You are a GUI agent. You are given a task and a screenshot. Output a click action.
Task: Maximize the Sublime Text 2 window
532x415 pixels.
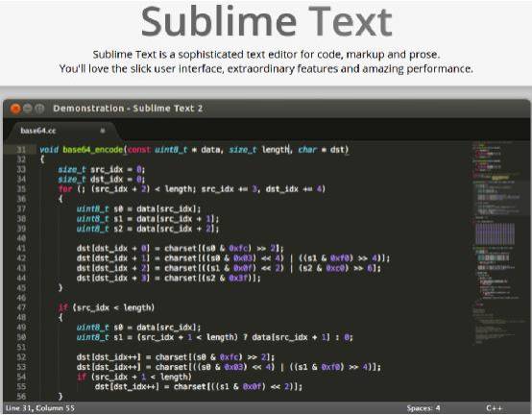coord(39,109)
